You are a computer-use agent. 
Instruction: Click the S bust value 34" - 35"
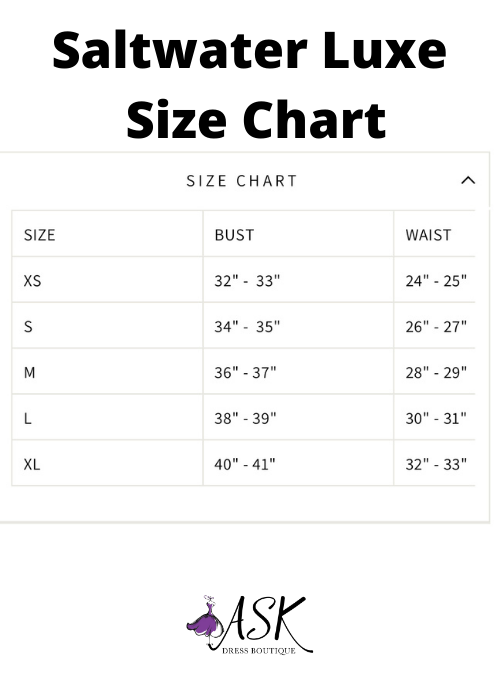tap(247, 326)
